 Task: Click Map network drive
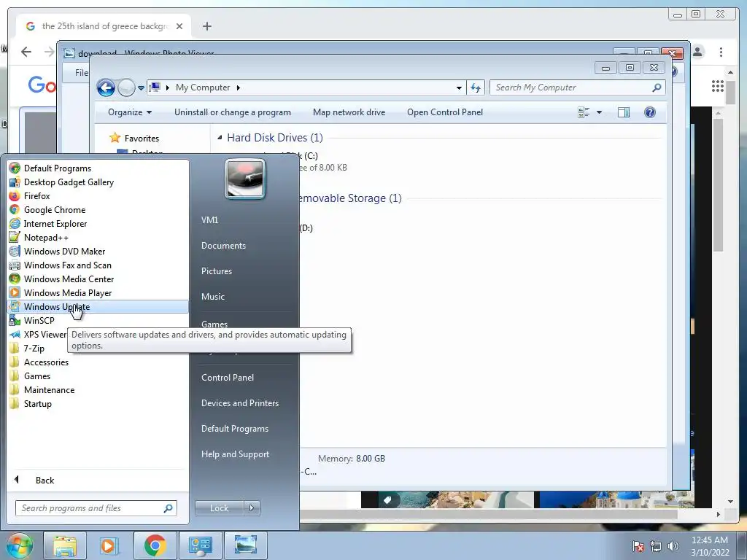point(349,112)
